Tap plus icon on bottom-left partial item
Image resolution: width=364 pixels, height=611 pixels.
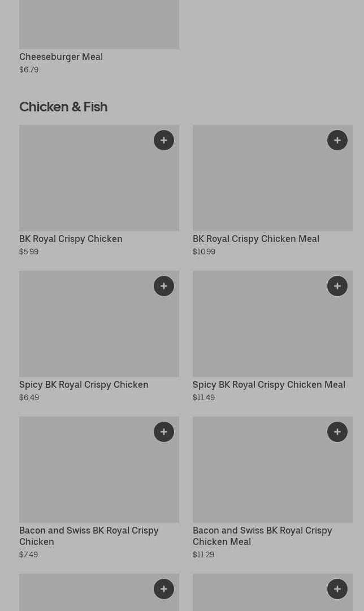164,589
